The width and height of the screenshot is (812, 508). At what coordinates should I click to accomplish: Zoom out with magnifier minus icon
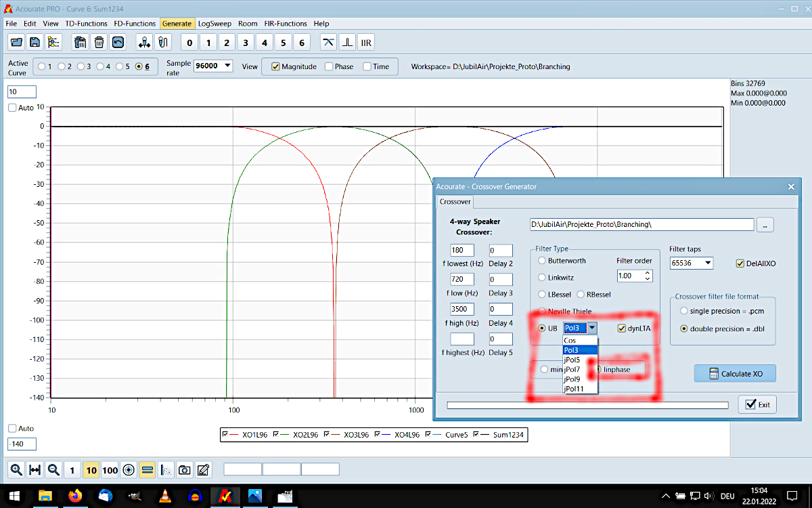click(x=54, y=469)
